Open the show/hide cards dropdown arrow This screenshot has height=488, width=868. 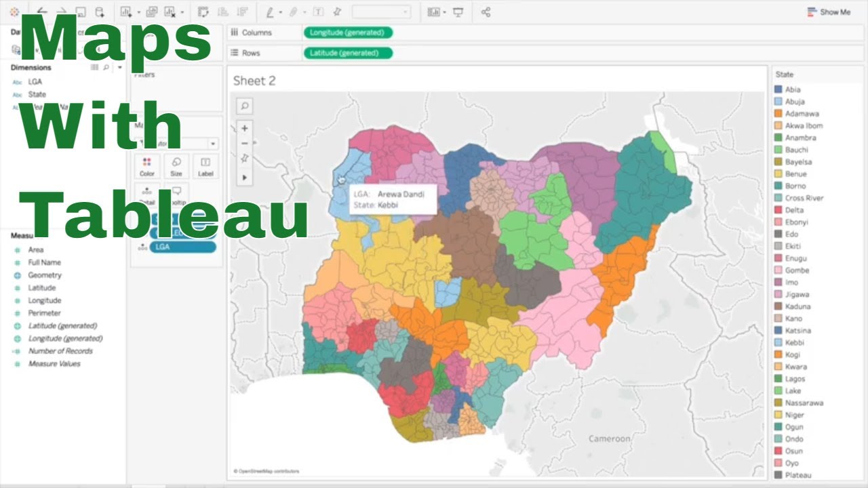coord(445,12)
